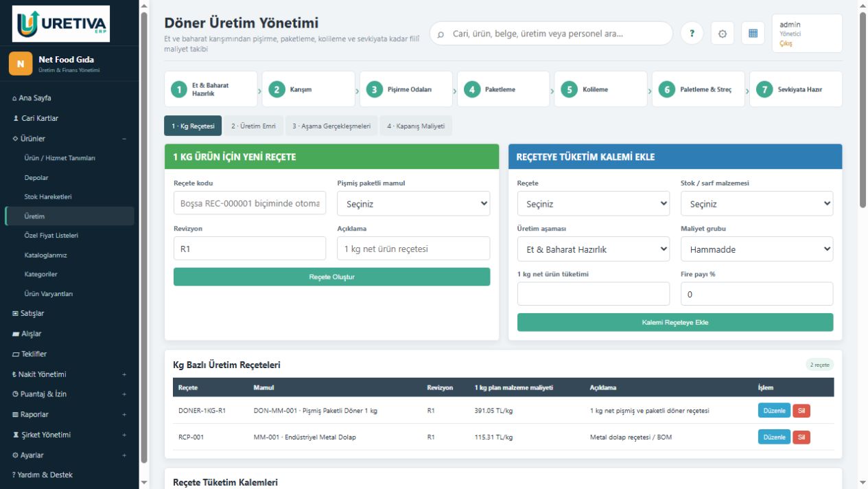
Task: Click the magnifier icon in search bar
Action: click(x=441, y=34)
